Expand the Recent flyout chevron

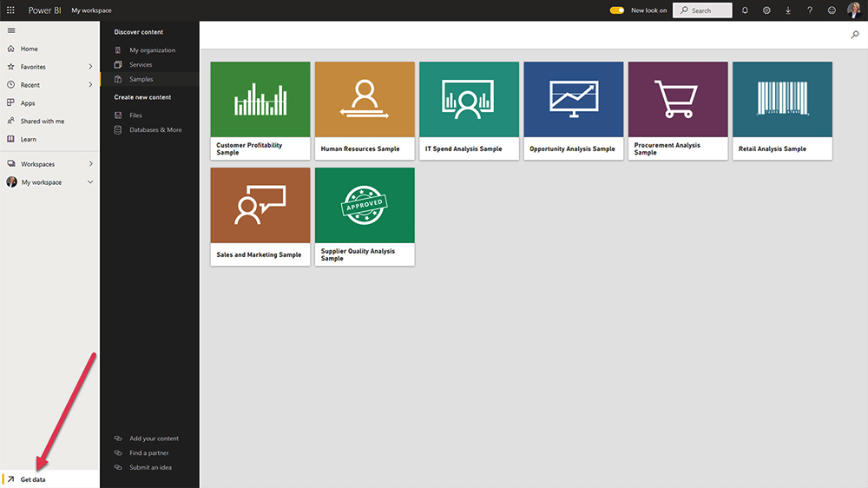click(90, 85)
